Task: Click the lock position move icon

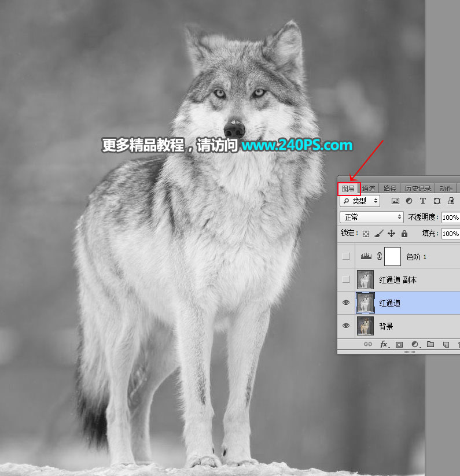Action: [391, 234]
